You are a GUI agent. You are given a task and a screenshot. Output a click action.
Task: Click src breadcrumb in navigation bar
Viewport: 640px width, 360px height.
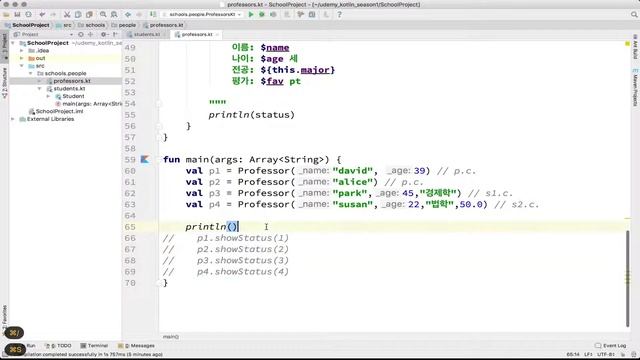tap(64, 25)
